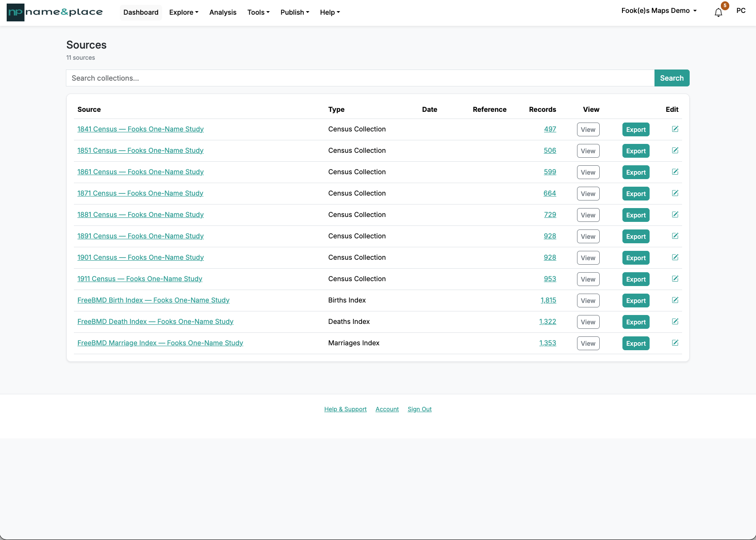The width and height of the screenshot is (756, 540).
Task: Export the 1851 Census source
Action: (x=636, y=151)
